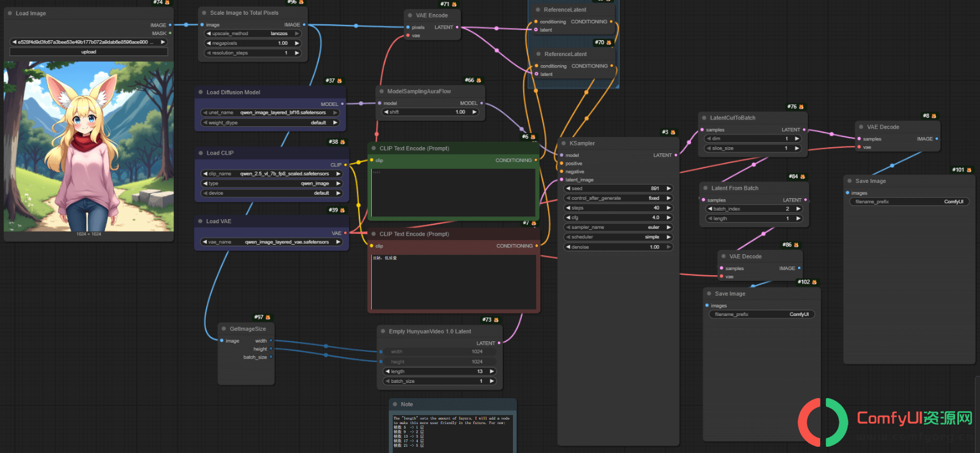Screen dimensions: 980x453
Task: Open the weight_dtype dropdown
Action: coord(270,122)
